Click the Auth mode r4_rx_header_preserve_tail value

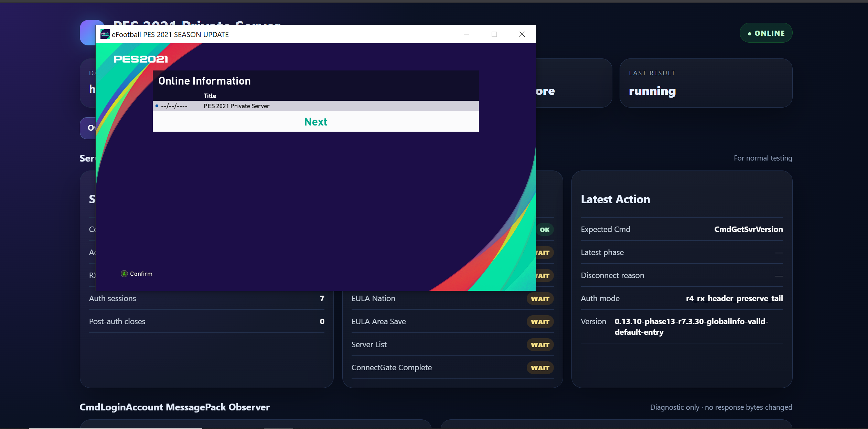[734, 298]
